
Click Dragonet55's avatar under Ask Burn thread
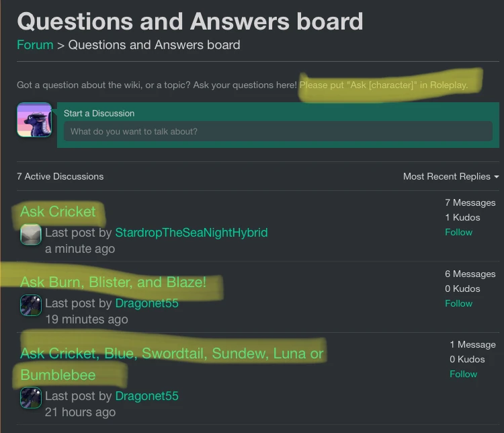click(31, 305)
